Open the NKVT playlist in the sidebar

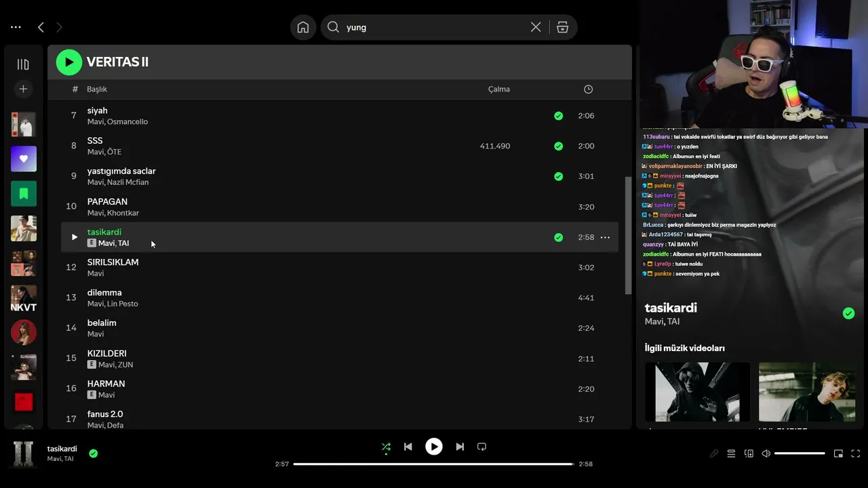(24, 298)
